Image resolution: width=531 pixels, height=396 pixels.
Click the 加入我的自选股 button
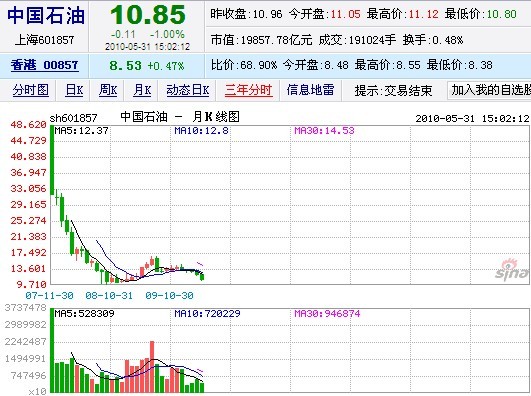tap(489, 90)
